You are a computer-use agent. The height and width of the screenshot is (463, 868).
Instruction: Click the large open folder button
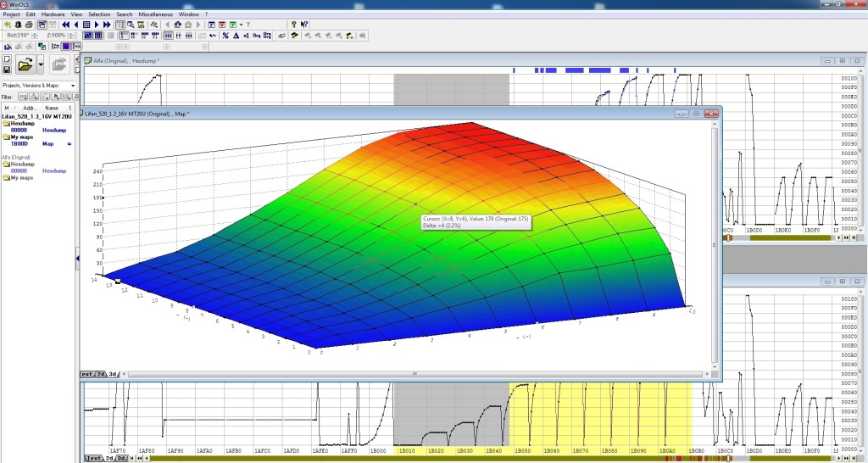tap(25, 64)
